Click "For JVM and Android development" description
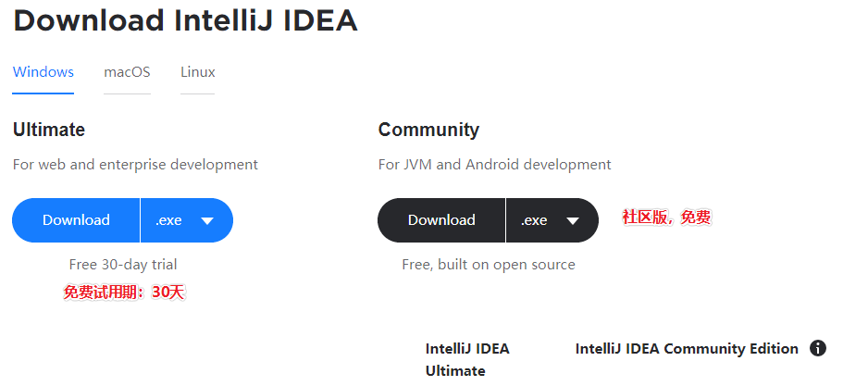Viewport: 868px width, 386px height. [494, 165]
